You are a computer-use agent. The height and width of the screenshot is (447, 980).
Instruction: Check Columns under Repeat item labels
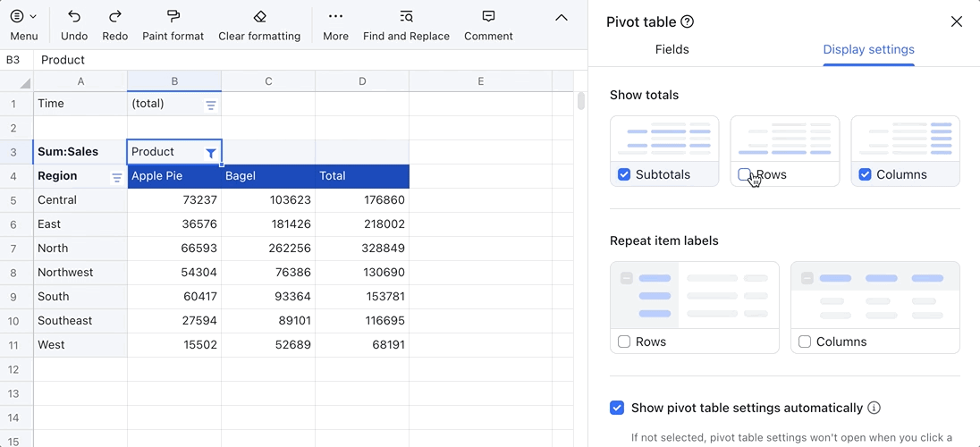coord(805,342)
